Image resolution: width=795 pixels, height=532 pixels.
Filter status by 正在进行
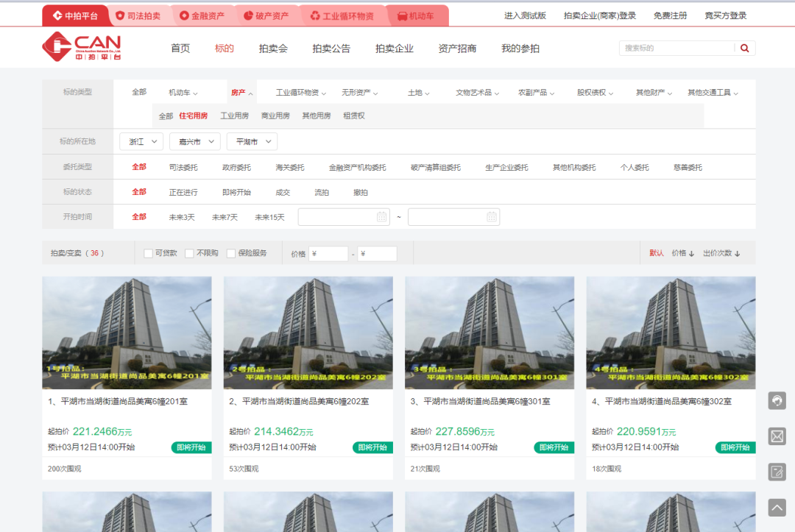coord(183,193)
